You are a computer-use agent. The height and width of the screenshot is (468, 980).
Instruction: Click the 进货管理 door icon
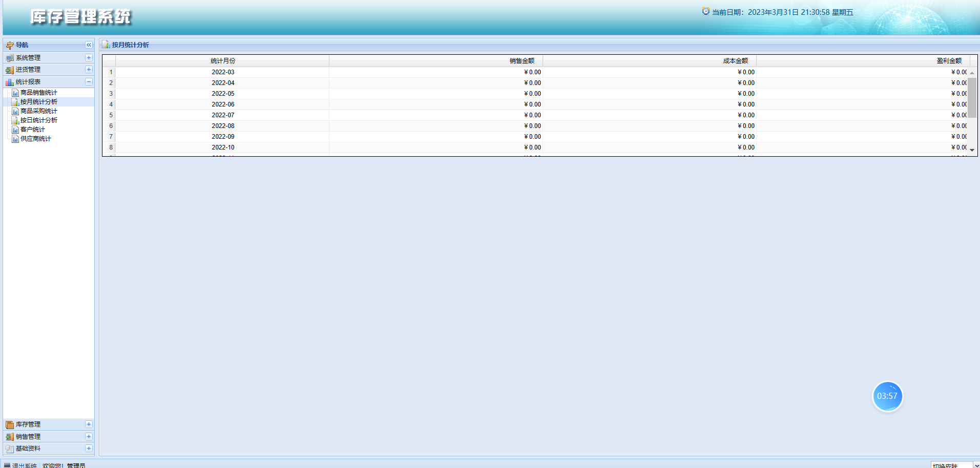[10, 70]
